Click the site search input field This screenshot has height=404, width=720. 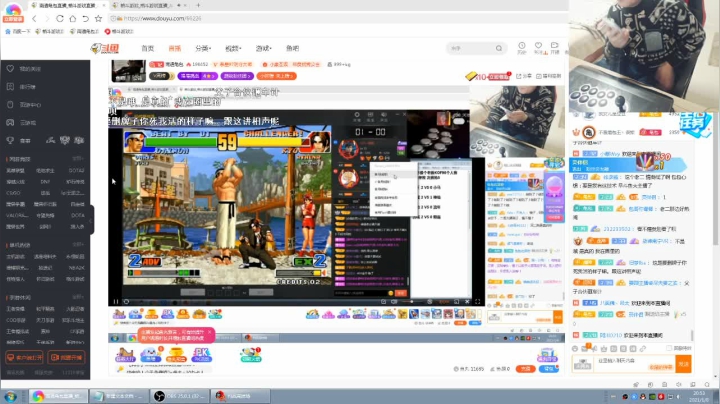(471, 48)
